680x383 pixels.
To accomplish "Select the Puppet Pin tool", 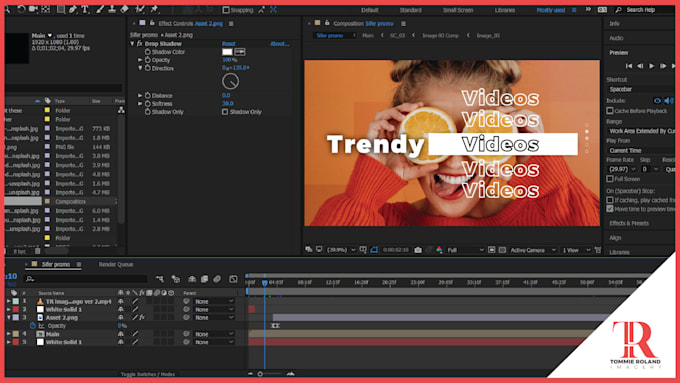I will [x=154, y=9].
